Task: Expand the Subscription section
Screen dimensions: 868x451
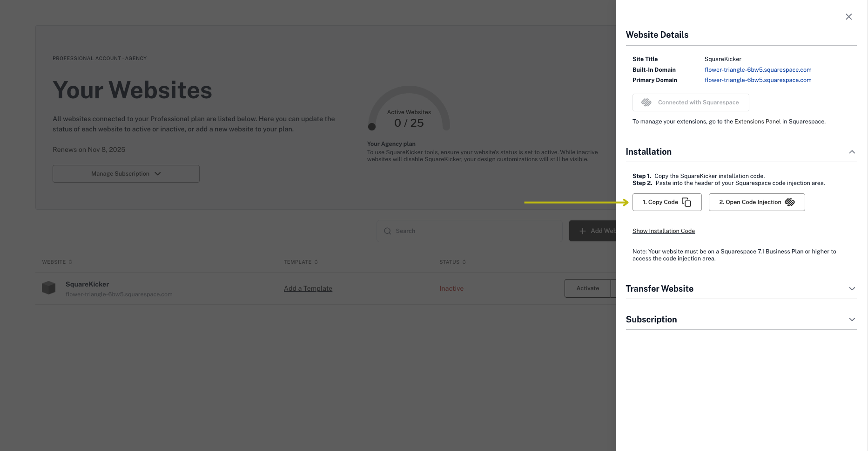Action: pyautogui.click(x=852, y=320)
